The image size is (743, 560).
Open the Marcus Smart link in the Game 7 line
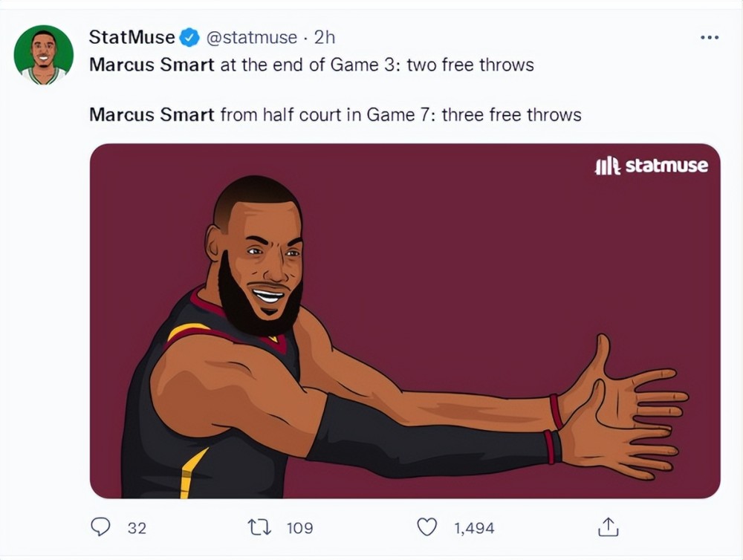(x=152, y=114)
